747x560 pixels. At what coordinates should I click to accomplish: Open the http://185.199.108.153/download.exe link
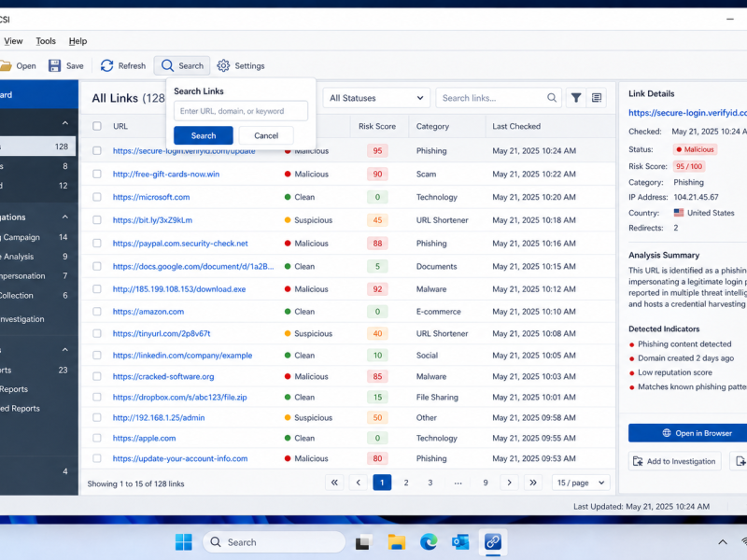[x=179, y=289]
